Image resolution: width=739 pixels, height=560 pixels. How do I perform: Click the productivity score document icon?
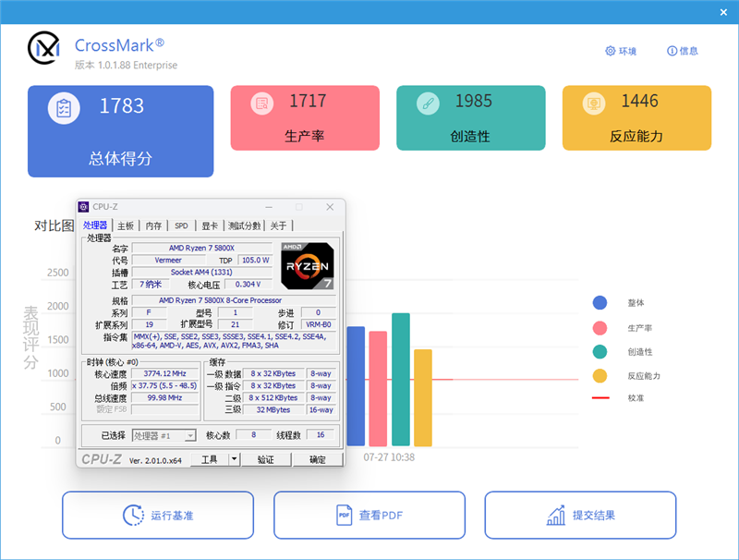(x=262, y=103)
